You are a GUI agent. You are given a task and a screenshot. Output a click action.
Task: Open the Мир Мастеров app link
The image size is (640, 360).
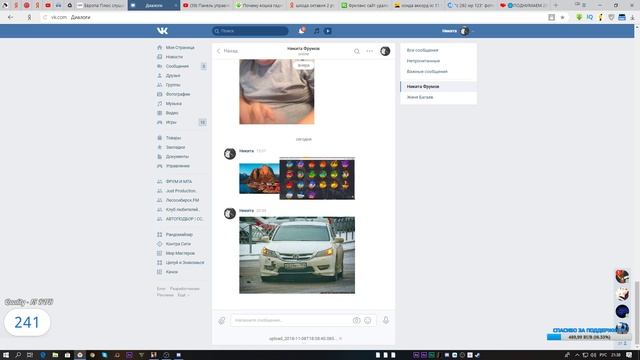click(180, 253)
